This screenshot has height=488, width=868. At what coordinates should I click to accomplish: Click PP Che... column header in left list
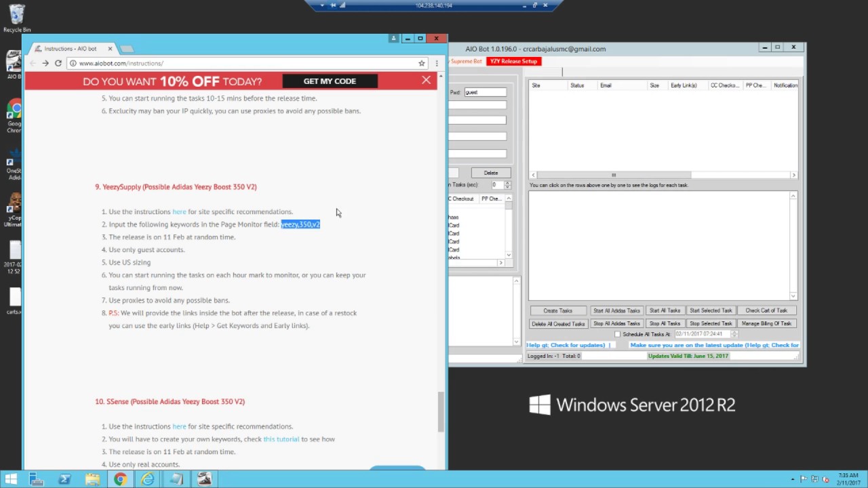pos(490,199)
